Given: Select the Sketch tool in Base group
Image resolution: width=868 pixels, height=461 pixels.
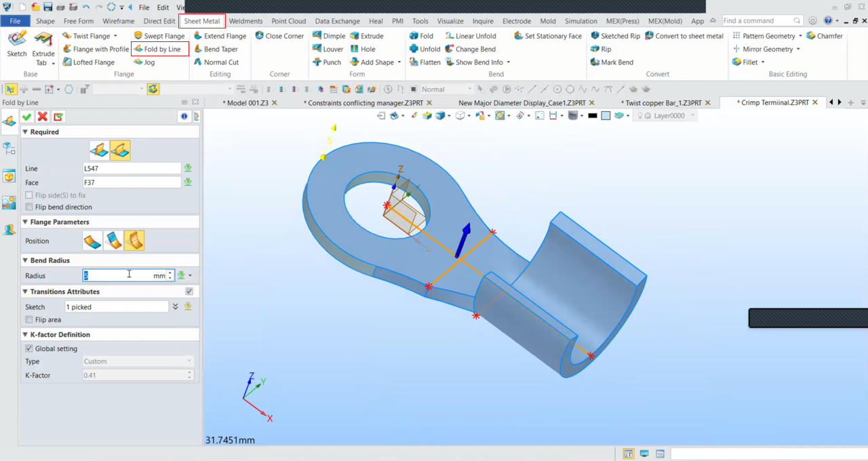Looking at the screenshot, I should tap(16, 45).
